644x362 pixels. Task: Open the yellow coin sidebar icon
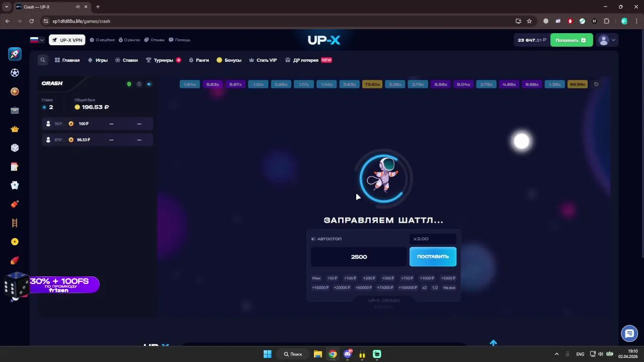pos(15,242)
